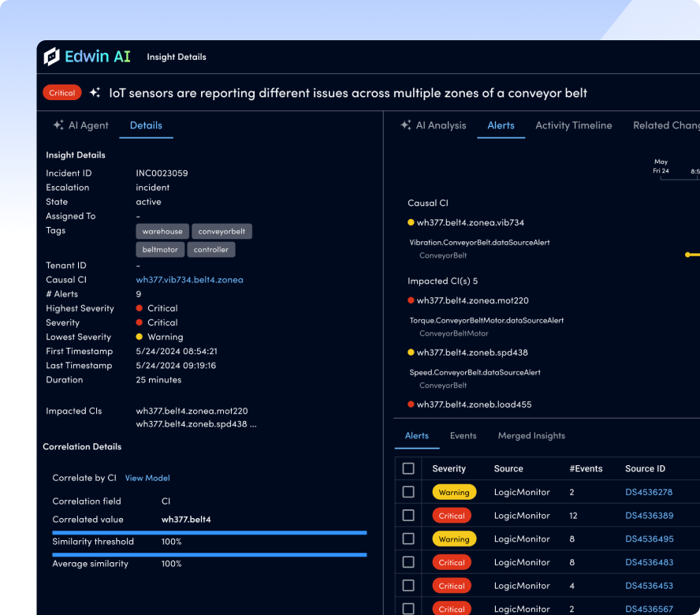Screen dimensions: 700x615
Task: Click the View Model link
Action: click(147, 478)
